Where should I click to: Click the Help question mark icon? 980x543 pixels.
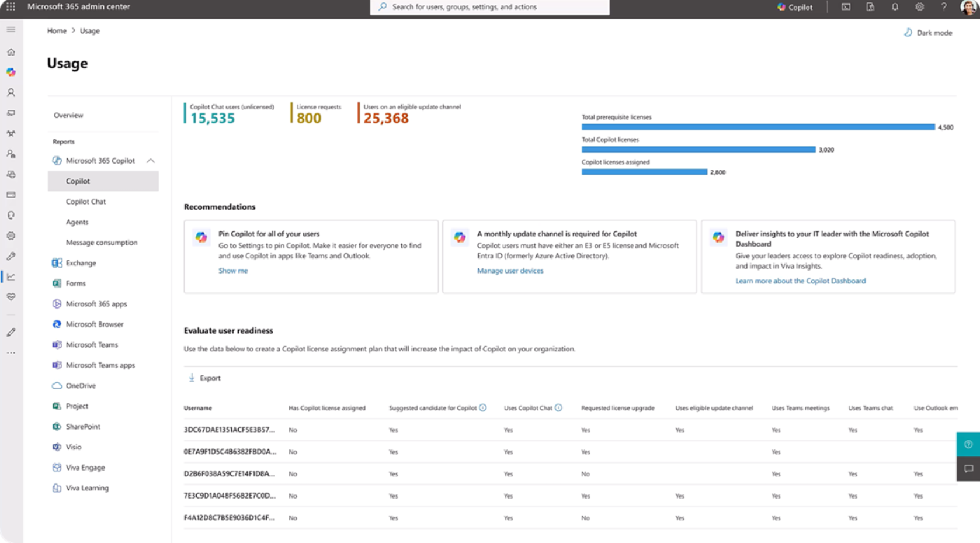944,7
